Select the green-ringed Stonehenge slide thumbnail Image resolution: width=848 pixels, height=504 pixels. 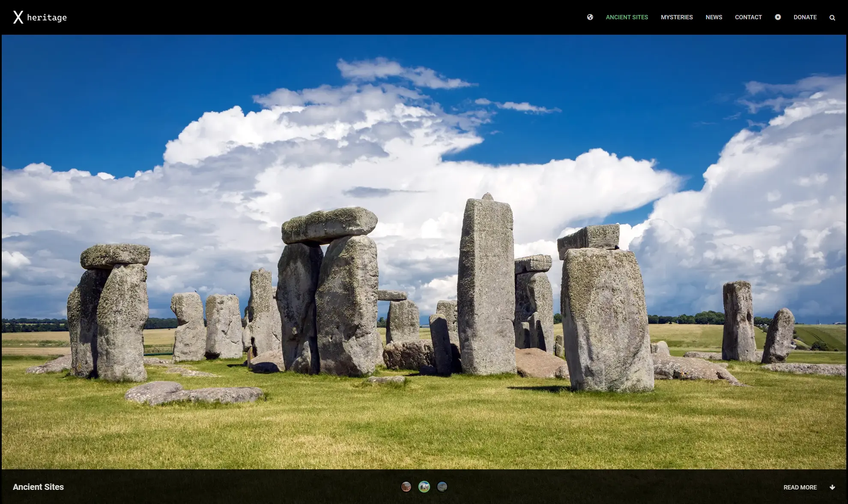click(x=424, y=486)
